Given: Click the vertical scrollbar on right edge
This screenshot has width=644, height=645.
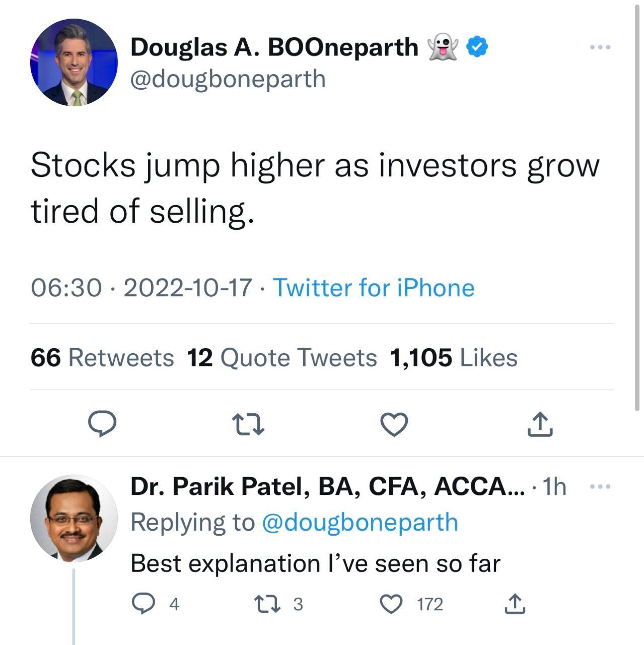Looking at the screenshot, I should (636, 202).
